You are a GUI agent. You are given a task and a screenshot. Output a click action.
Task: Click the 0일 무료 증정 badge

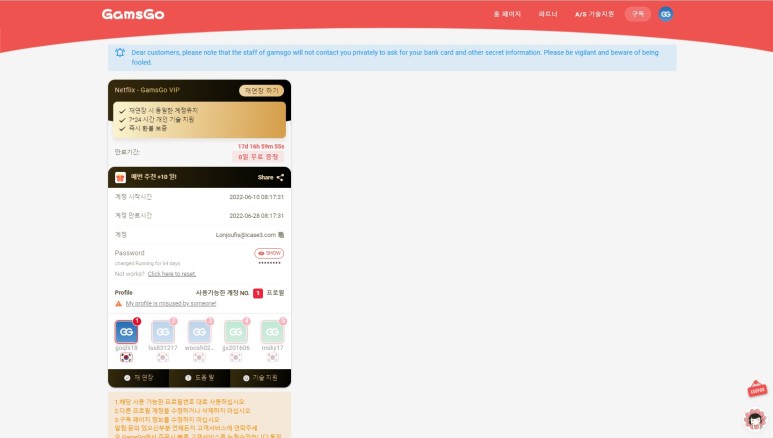(258, 157)
